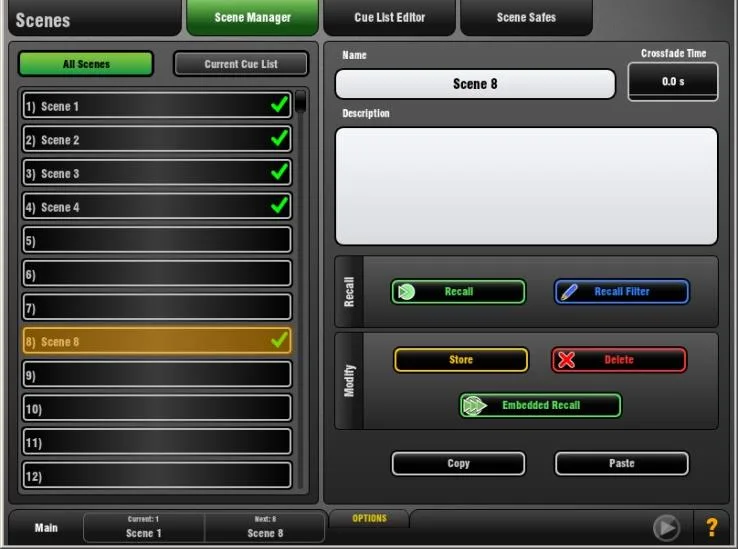Click the scene list scrollbar thumb
The height and width of the screenshot is (549, 738).
tap(301, 101)
